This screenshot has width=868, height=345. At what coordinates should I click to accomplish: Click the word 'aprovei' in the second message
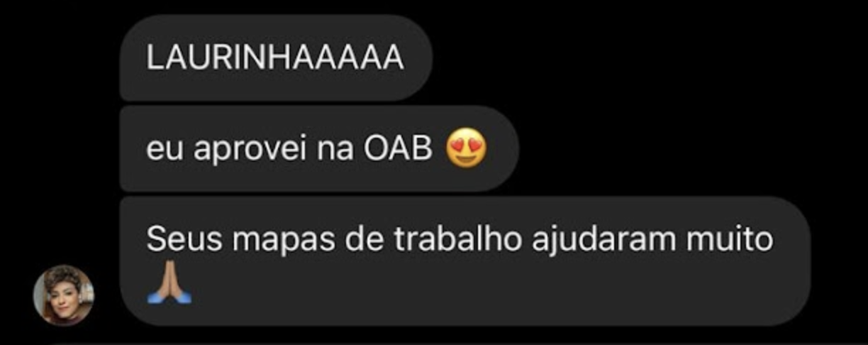click(x=250, y=151)
